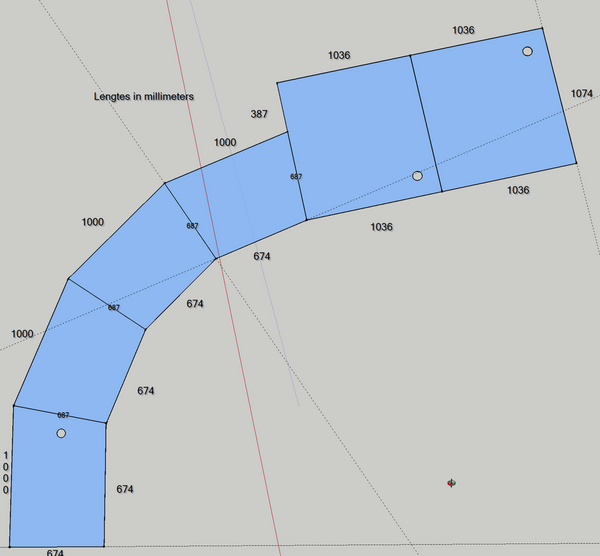Image resolution: width=600 pixels, height=556 pixels.
Task: Select the 1036 label at the top right
Action: [462, 30]
